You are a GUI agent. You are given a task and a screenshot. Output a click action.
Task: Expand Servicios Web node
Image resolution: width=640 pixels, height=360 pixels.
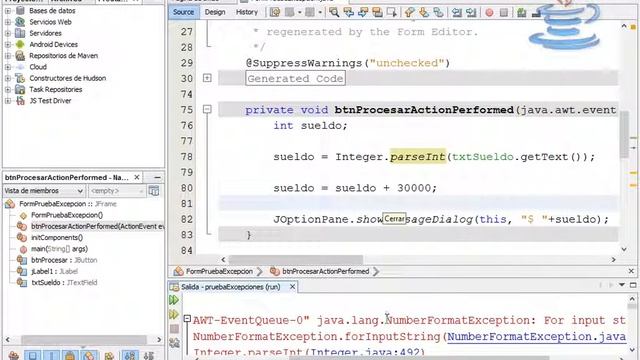tap(8, 22)
